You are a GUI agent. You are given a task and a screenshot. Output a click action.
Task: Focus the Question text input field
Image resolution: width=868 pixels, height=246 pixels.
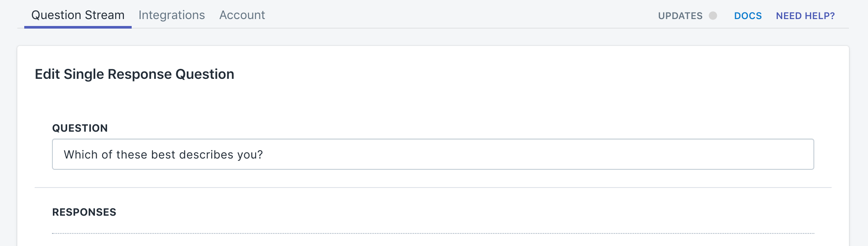click(433, 154)
